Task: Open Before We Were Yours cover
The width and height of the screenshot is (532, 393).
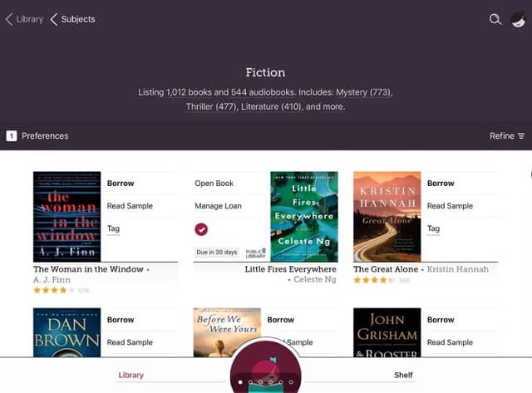Action: [227, 332]
